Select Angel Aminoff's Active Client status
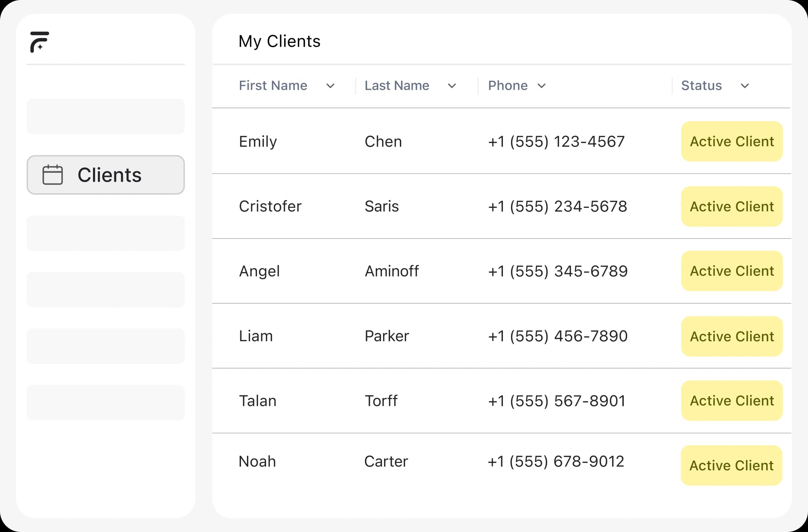The image size is (808, 532). 732,271
